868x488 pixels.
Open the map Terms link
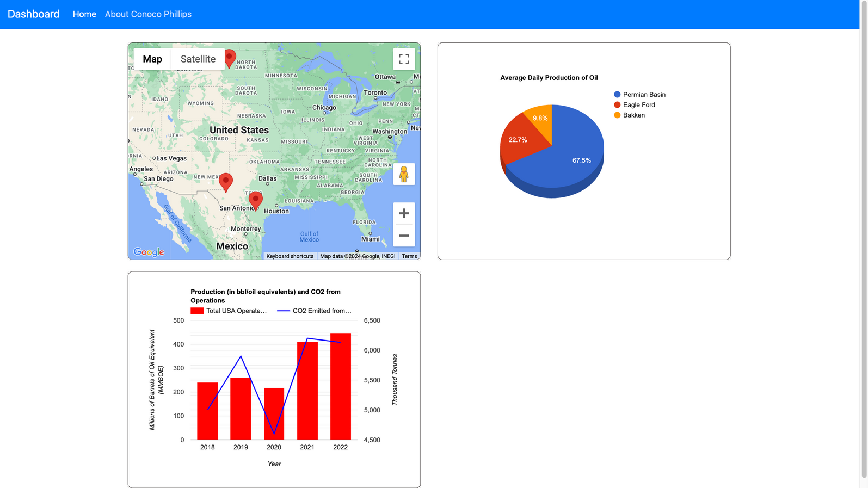[x=409, y=256]
